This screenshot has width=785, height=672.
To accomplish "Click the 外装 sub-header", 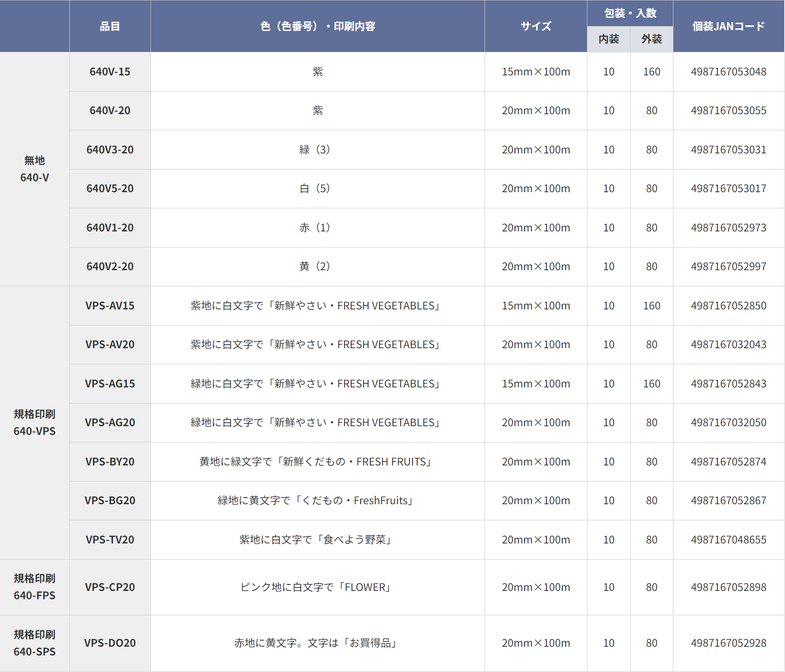I will [x=652, y=39].
